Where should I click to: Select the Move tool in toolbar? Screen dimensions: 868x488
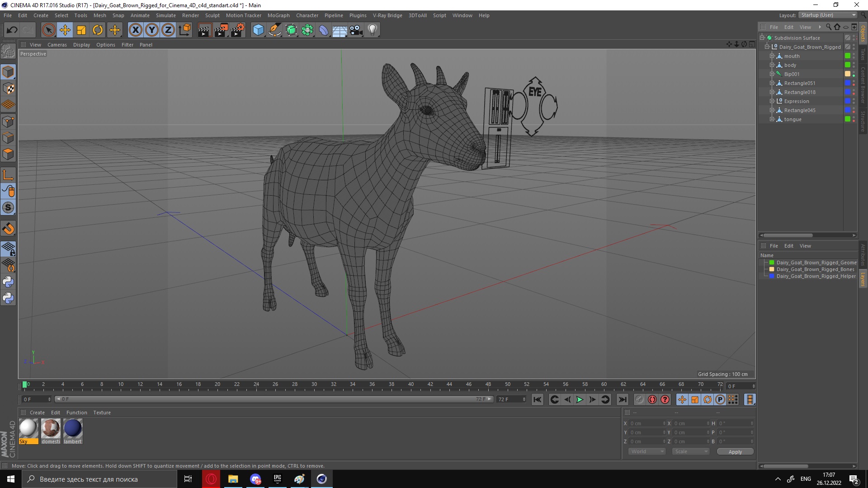pyautogui.click(x=64, y=29)
